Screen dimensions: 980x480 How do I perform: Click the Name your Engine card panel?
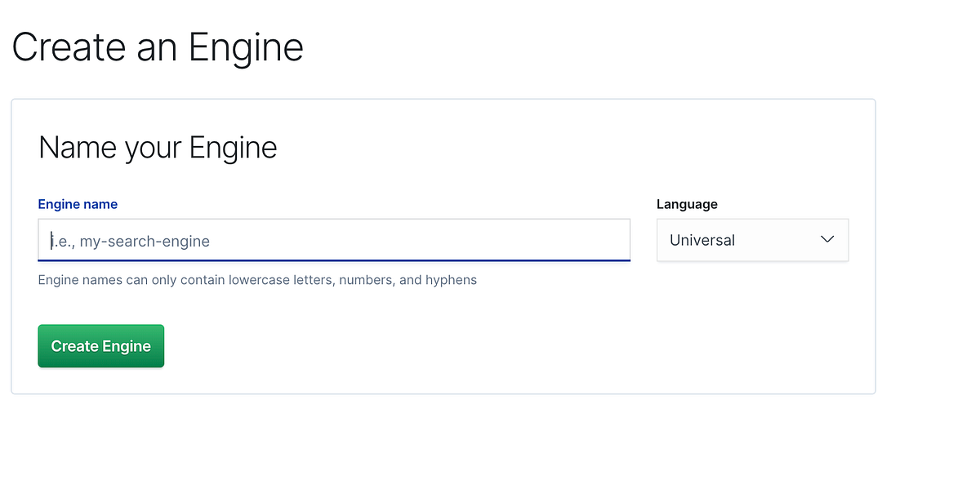click(443, 245)
